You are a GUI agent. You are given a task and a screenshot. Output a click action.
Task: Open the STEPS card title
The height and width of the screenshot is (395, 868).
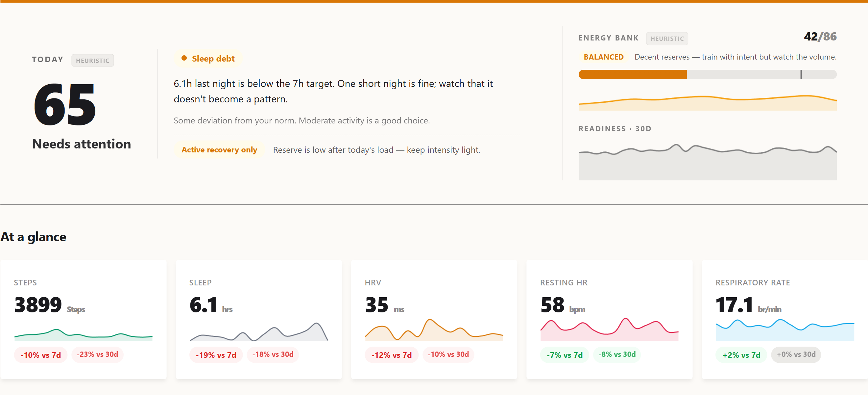[25, 283]
